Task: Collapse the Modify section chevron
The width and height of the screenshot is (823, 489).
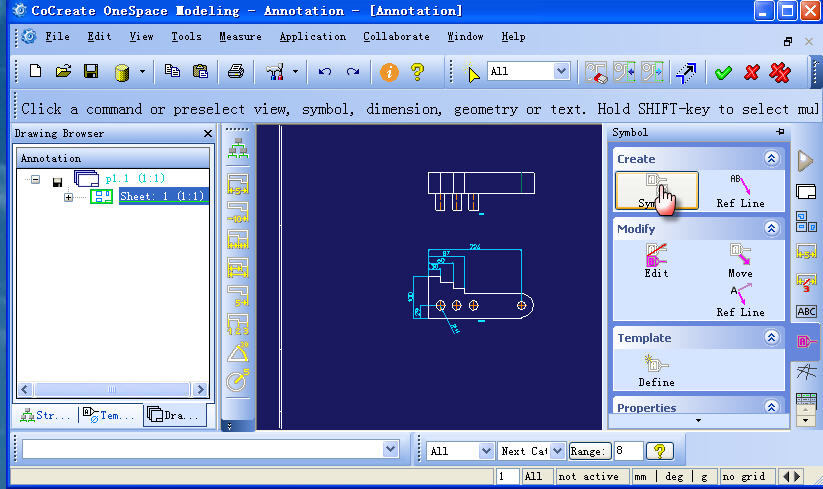Action: click(x=771, y=228)
